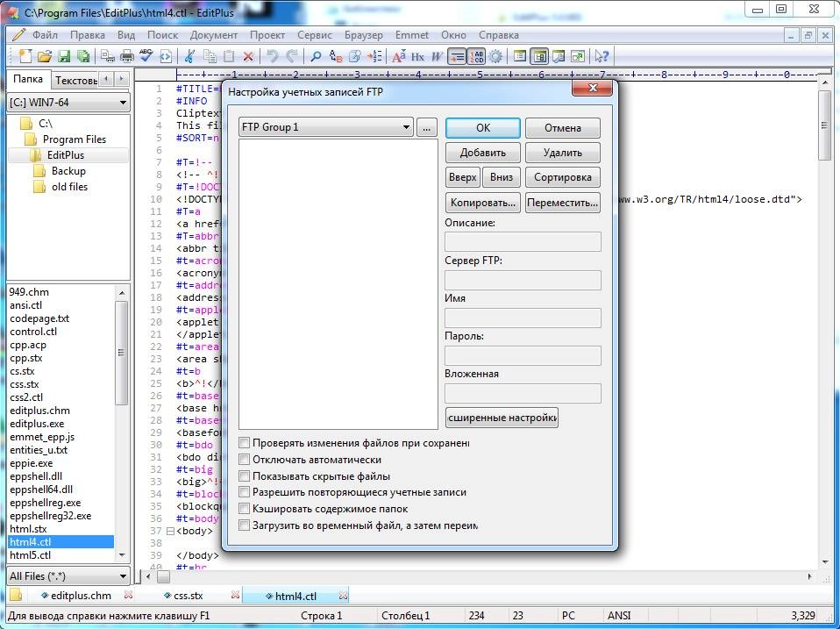840x629 pixels.
Task: Click the Find magnifier icon
Action: tap(316, 56)
